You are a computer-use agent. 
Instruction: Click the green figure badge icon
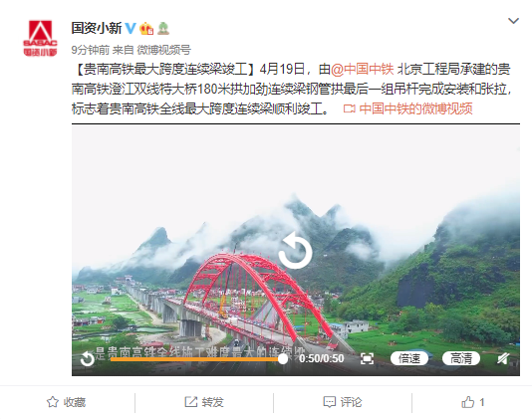pos(163,29)
